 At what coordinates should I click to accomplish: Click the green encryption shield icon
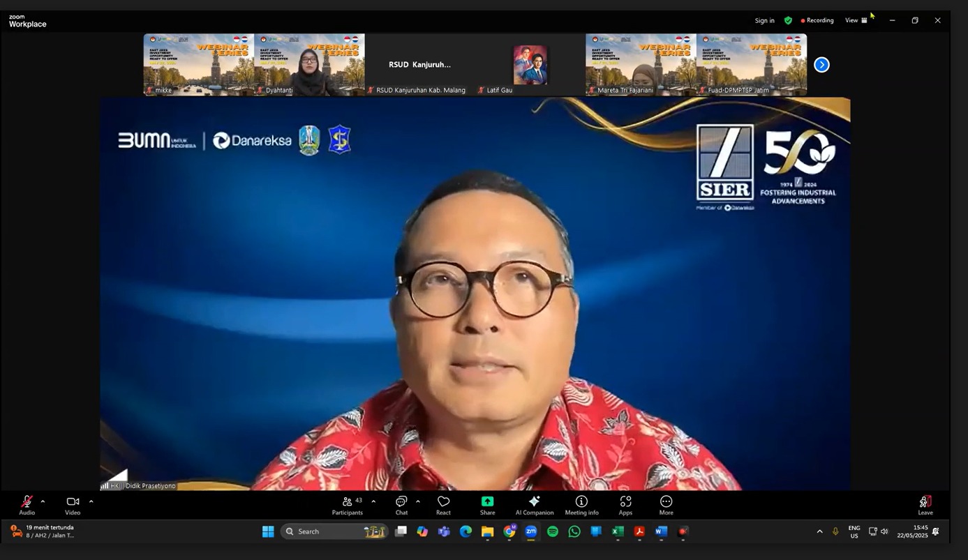(788, 20)
